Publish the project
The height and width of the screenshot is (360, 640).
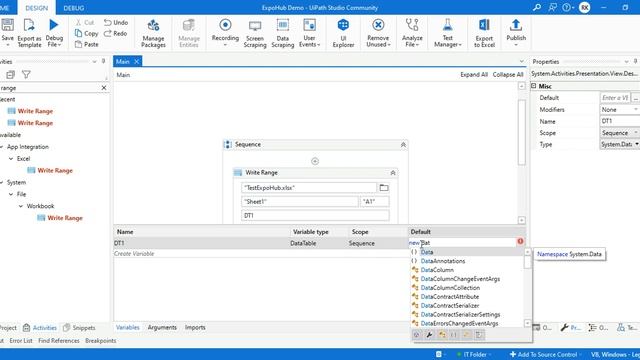tap(516, 32)
